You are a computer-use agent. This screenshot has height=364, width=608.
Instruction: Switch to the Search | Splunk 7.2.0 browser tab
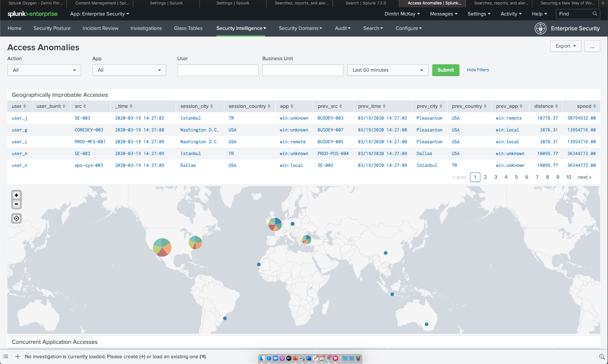366,3
